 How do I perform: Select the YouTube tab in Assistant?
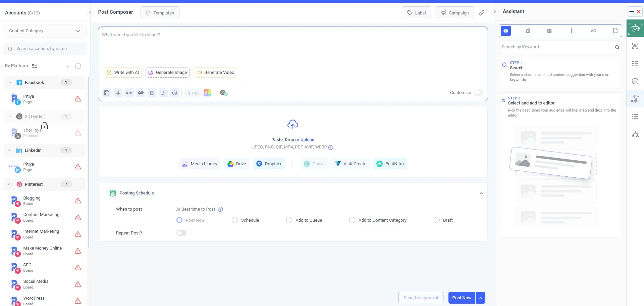pyautogui.click(x=506, y=31)
